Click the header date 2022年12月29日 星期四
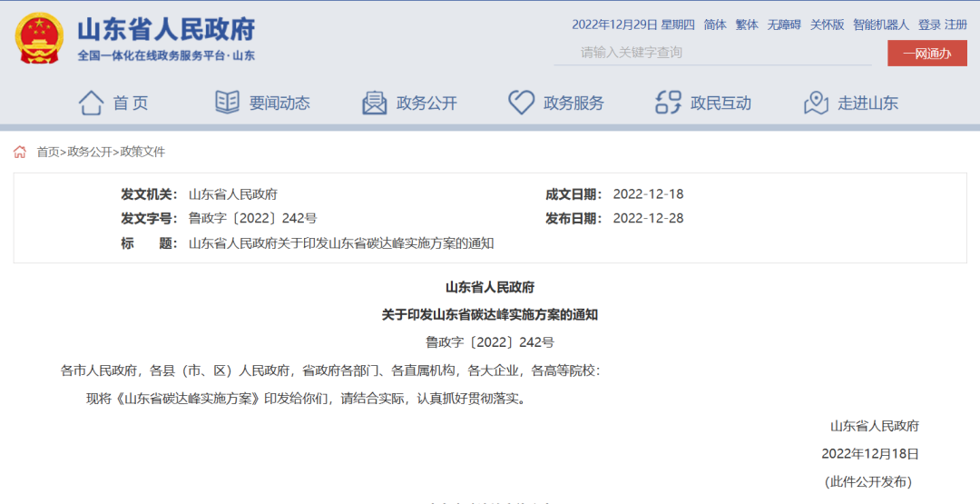980x504 pixels. (633, 25)
